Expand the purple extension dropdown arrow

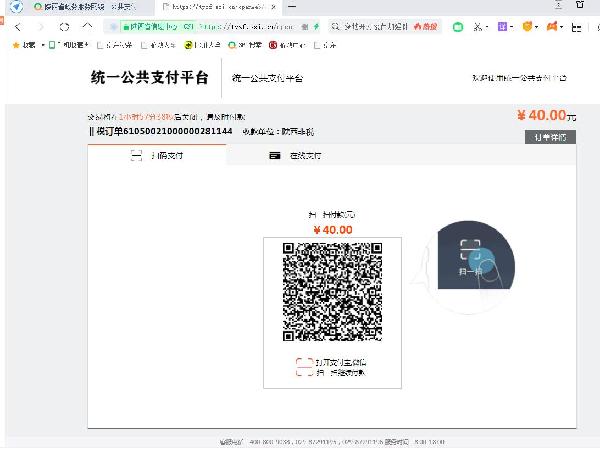(511, 27)
